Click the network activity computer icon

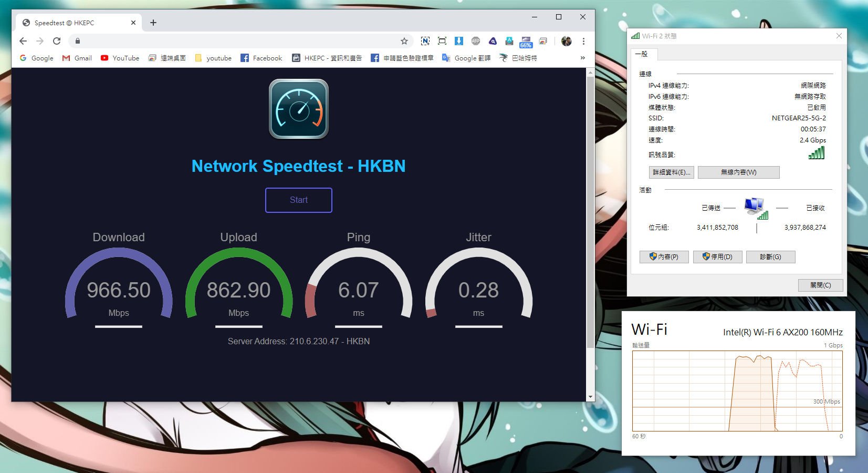coord(756,208)
